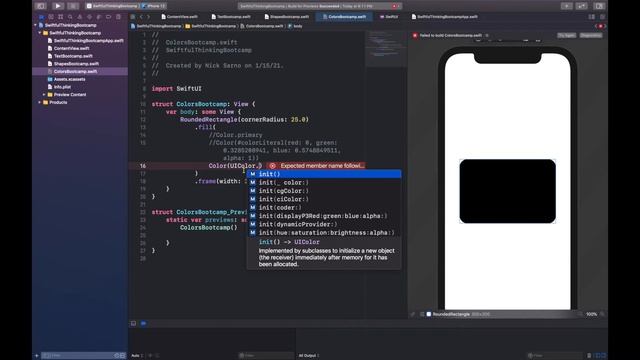Open Assets.xcassets in the navigator
Image resolution: width=640 pixels, height=360 pixels.
69,79
